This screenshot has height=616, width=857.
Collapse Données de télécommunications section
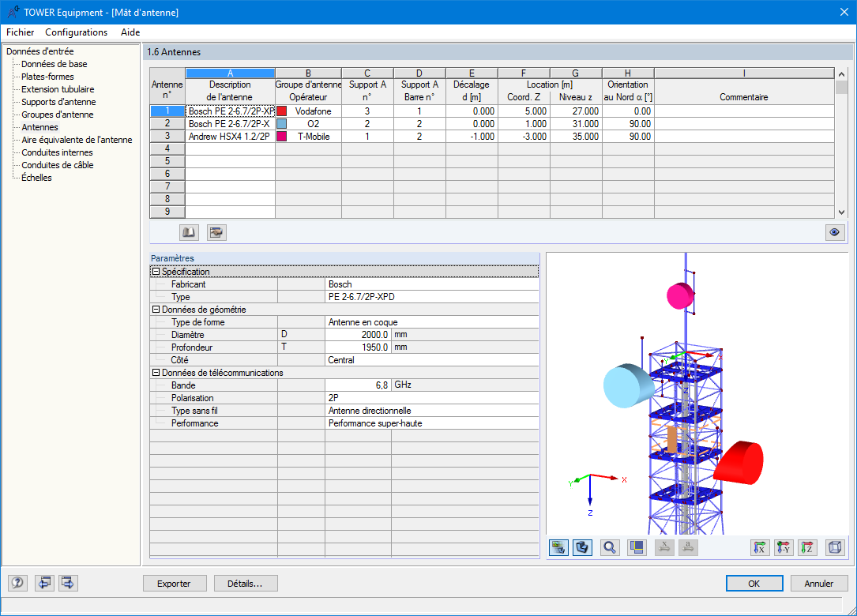coord(156,372)
